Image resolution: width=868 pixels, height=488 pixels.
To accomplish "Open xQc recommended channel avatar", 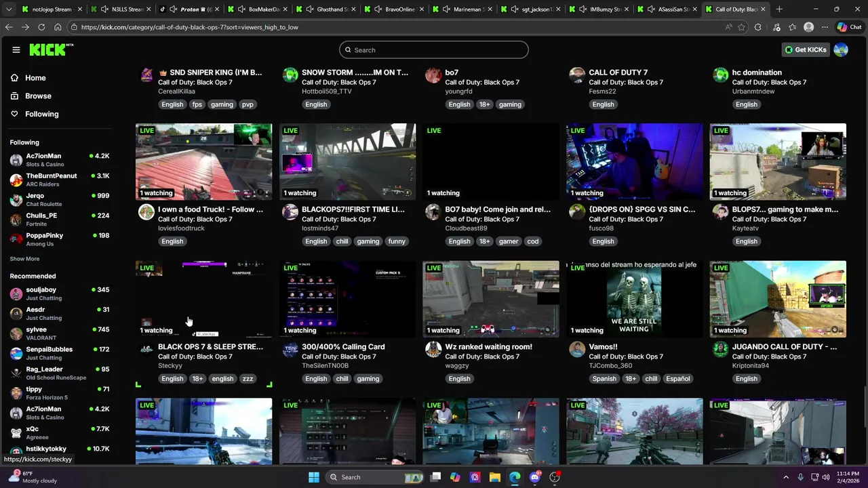I will pyautogui.click(x=16, y=432).
